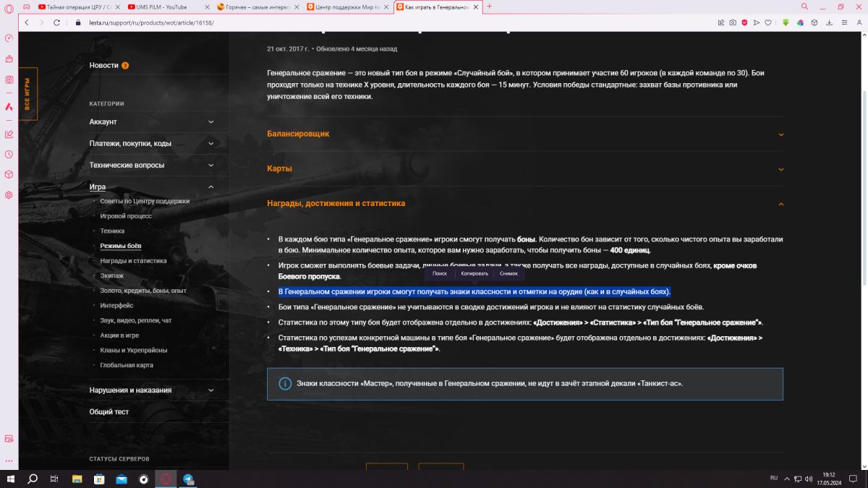Click the vertical 'ВСЕ ИГРЫ' button

28,93
